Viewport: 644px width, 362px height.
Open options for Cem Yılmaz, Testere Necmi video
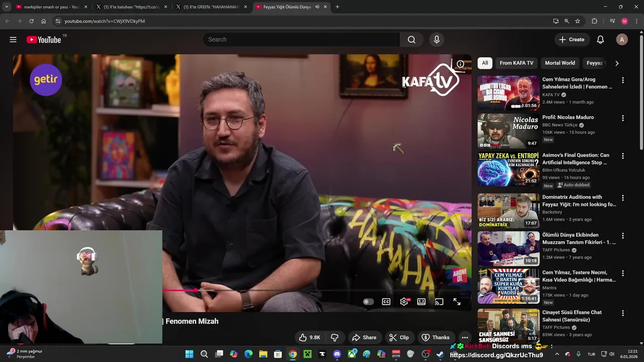623,274
